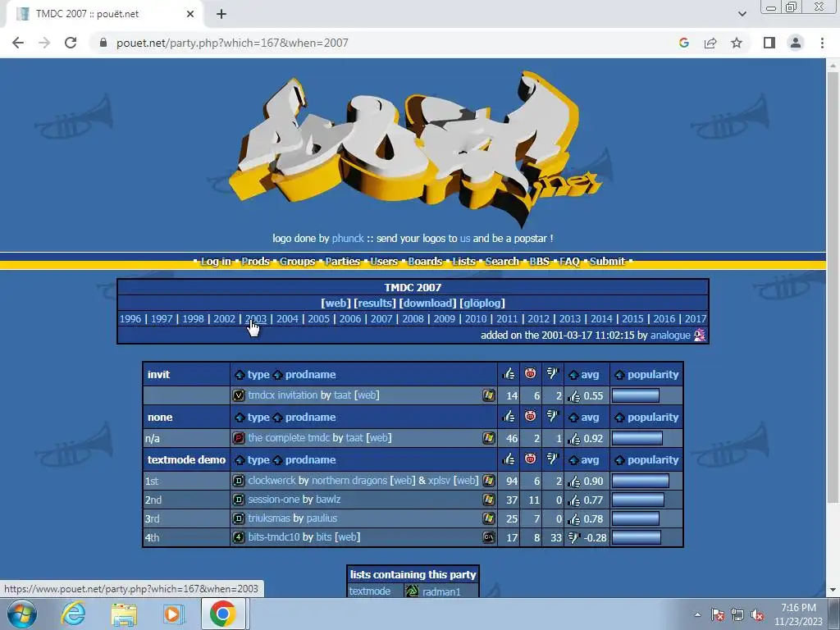Click the taskbar clock showing 7:16 PM
The height and width of the screenshot is (630, 840).
point(798,614)
